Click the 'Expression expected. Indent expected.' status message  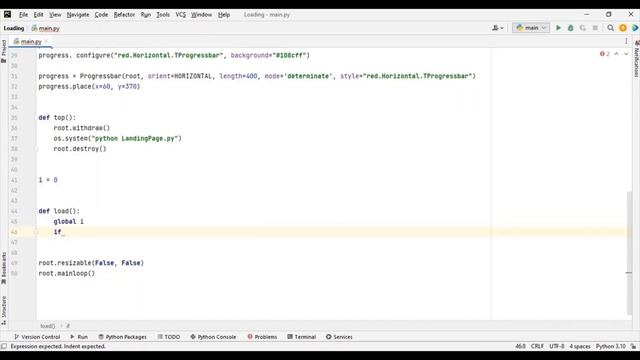tap(58, 346)
